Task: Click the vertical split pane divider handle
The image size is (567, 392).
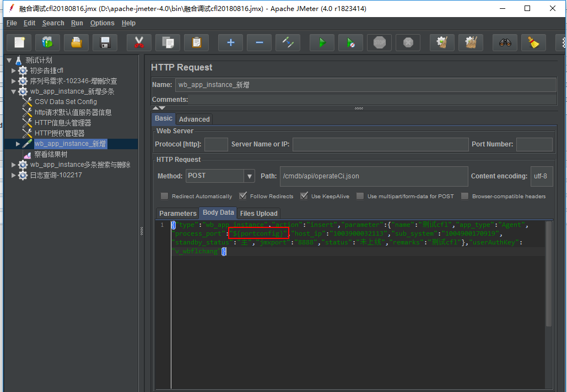Action: tap(142, 232)
